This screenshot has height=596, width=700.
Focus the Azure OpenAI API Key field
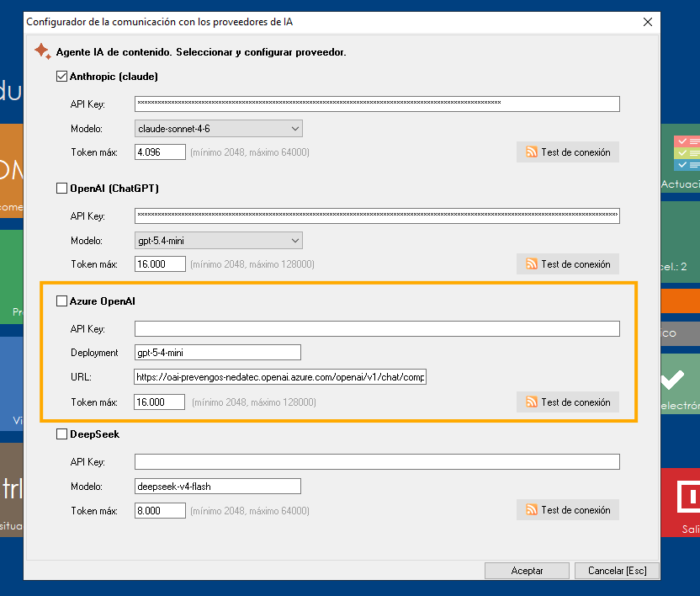(x=377, y=329)
